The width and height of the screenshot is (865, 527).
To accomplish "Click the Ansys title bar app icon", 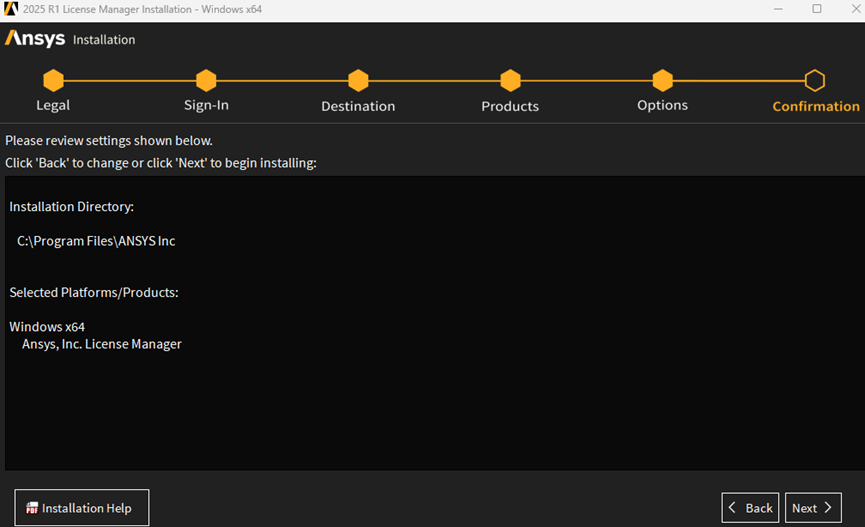I will click(11, 9).
